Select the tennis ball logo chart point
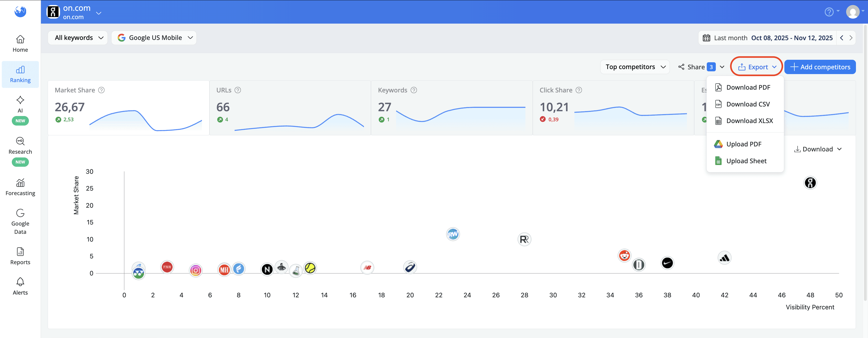The image size is (868, 338). tap(310, 268)
